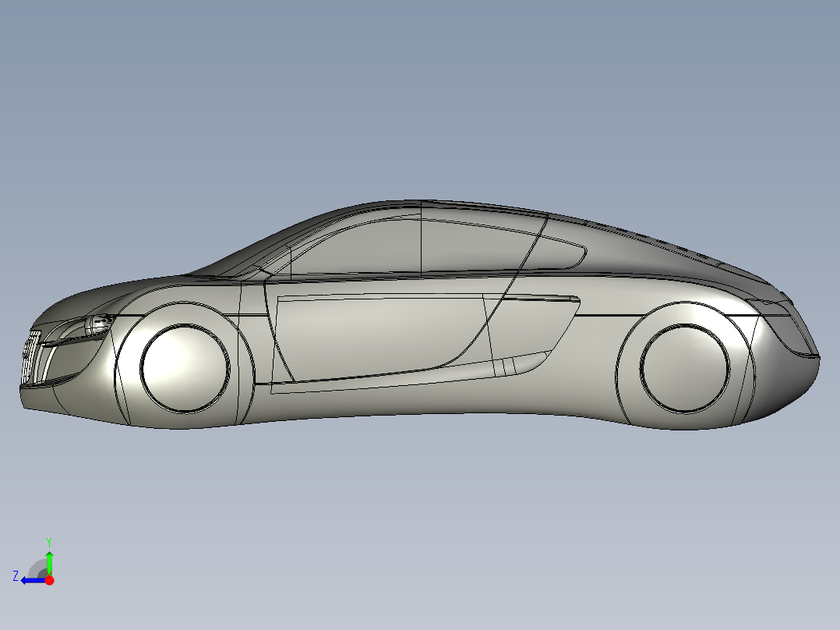Click the blue Z axis arrow on the triad
Screen dimensions: 840x630
pos(33,581)
